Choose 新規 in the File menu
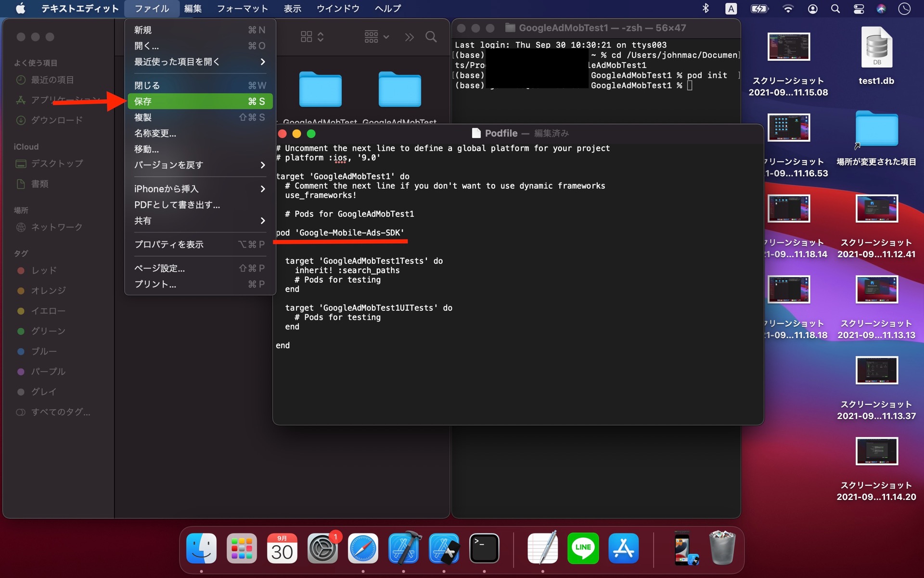The height and width of the screenshot is (578, 924). click(200, 30)
